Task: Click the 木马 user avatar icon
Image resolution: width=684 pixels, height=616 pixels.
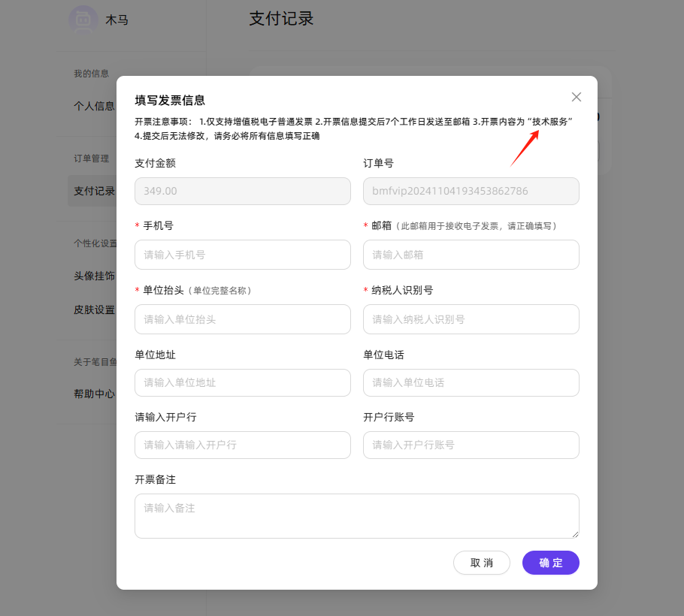Action: (83, 20)
